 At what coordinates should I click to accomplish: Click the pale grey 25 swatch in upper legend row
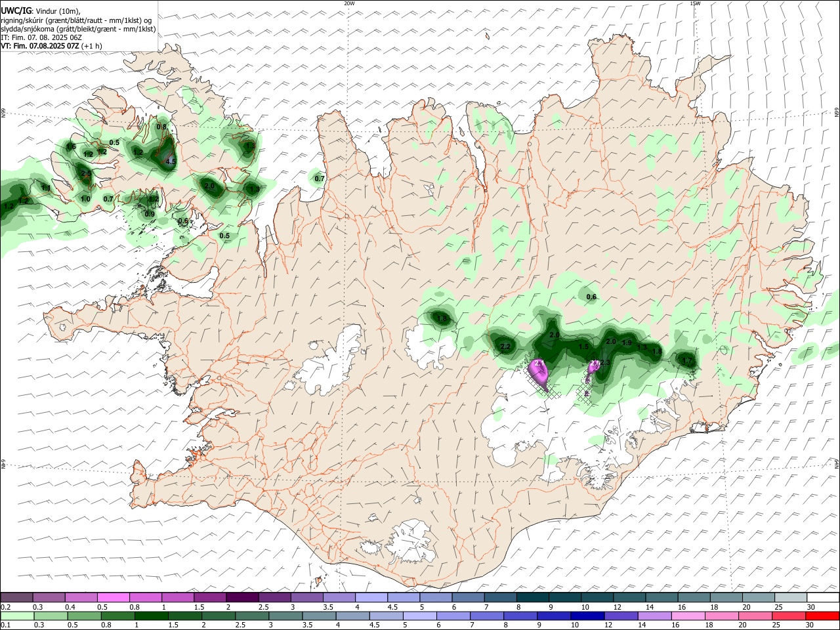(791, 598)
